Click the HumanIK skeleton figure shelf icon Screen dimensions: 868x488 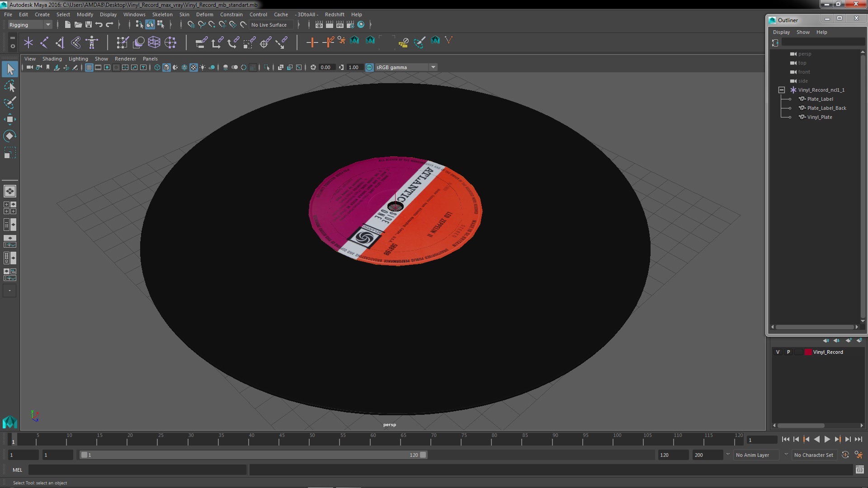92,42
